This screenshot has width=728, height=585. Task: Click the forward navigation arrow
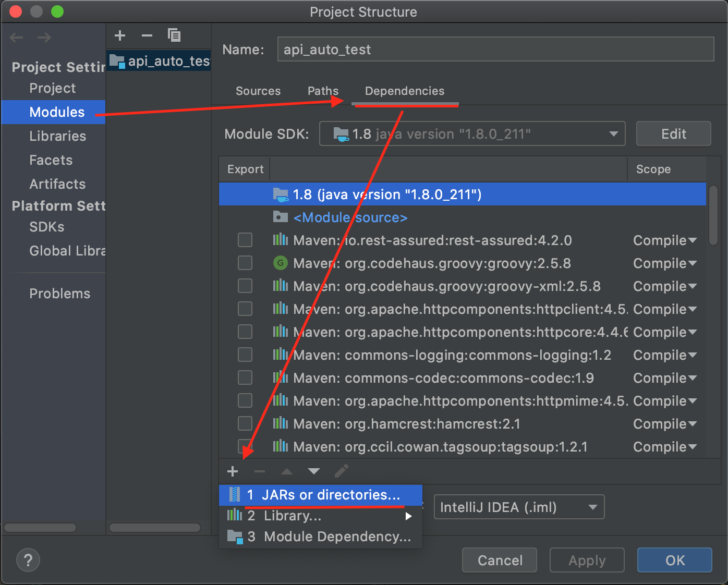coord(44,37)
